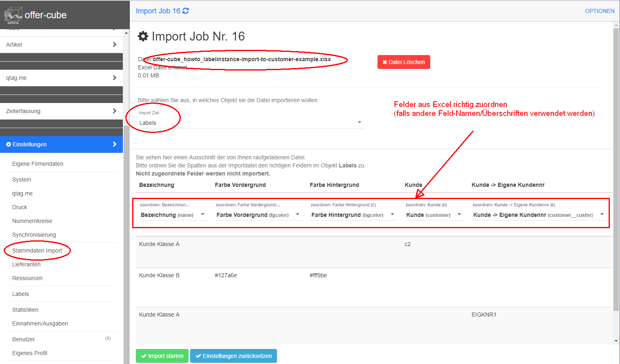Screen dimensions: 620x364
Task: Open the Import Ziel Labels dropdown
Action: (x=251, y=122)
